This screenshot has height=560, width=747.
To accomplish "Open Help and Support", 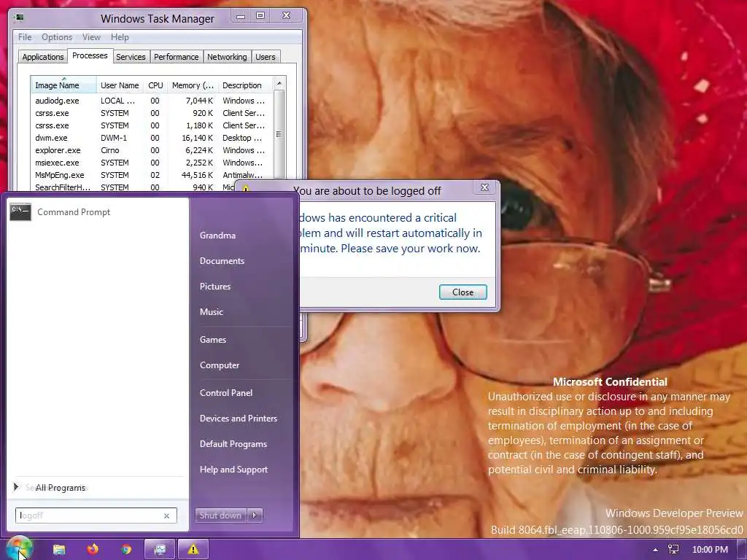I will click(234, 470).
